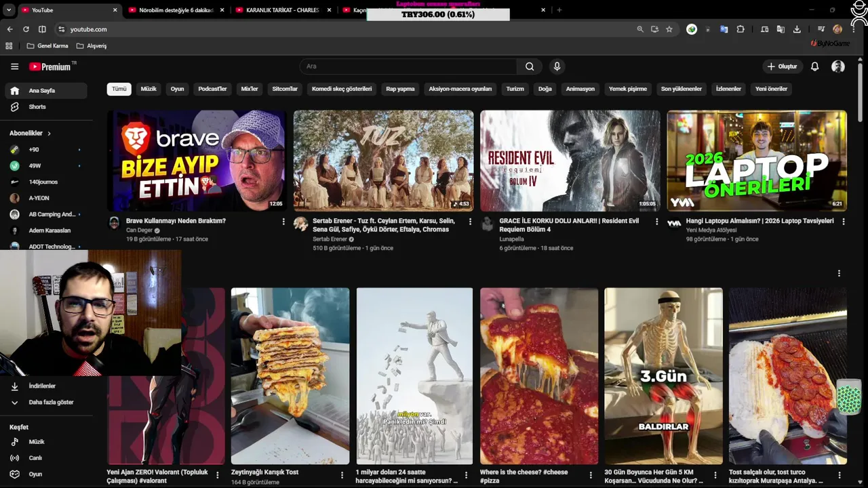Select the Podcast'ler filter chip

click(x=212, y=89)
